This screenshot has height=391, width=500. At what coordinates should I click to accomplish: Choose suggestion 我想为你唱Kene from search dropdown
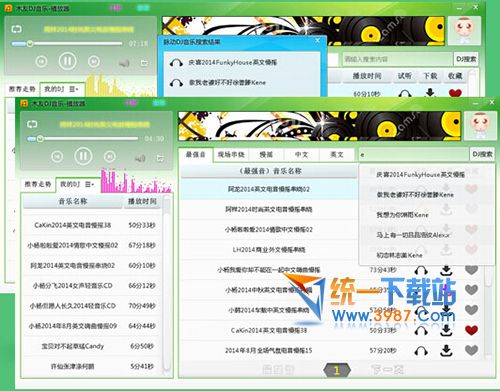[x=402, y=215]
